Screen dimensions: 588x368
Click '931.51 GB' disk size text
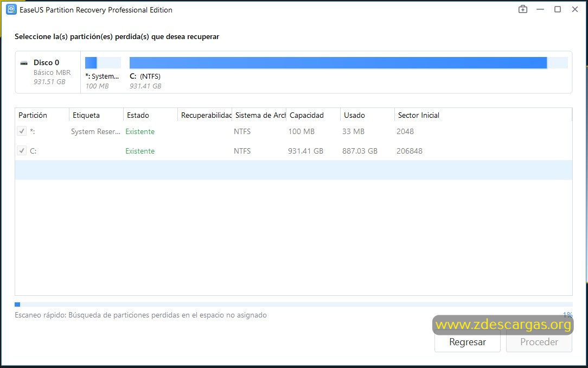coord(49,81)
